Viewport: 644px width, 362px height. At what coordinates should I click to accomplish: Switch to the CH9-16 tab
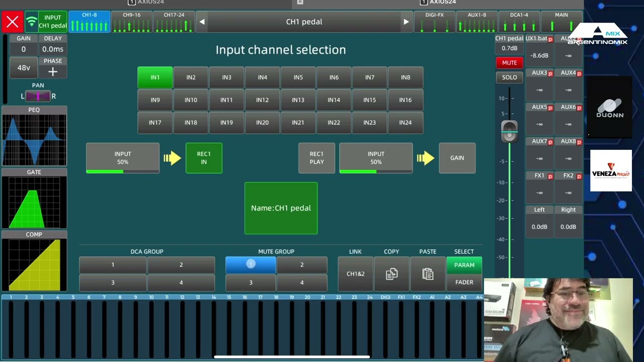click(x=132, y=22)
